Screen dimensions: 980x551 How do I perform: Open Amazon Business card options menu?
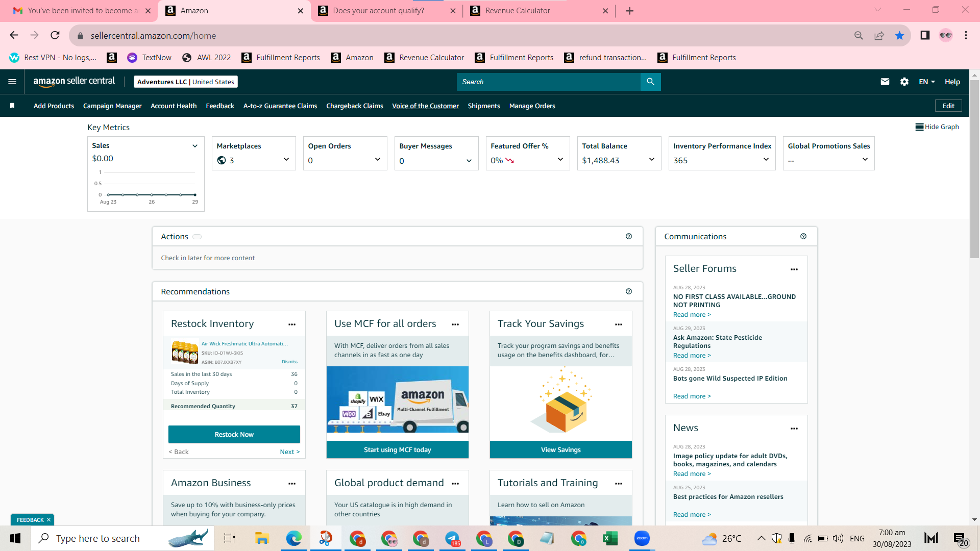point(292,484)
